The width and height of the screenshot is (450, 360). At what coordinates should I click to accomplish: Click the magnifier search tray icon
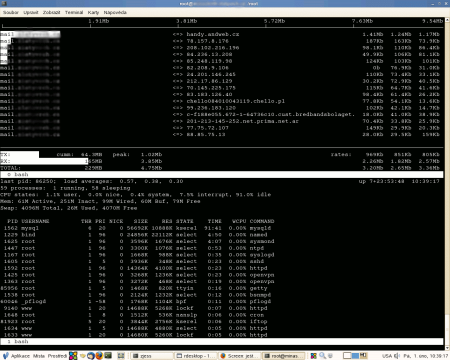[x=322, y=356]
